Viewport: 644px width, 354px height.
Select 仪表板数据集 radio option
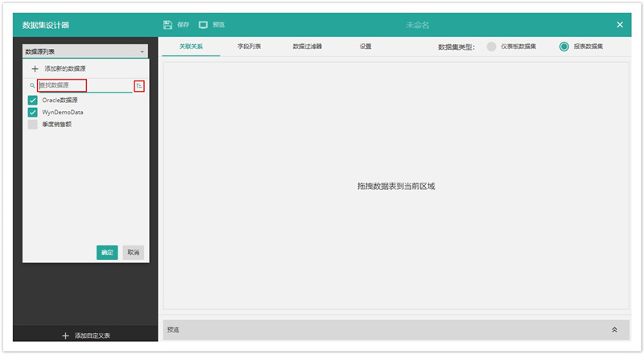(x=491, y=47)
